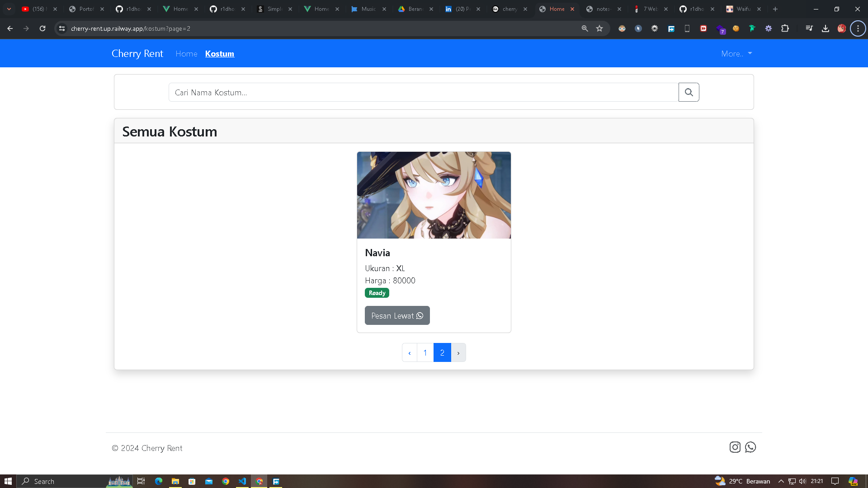Click the Pesan Lewat WhatsApp button
868x488 pixels.
pos(397,315)
